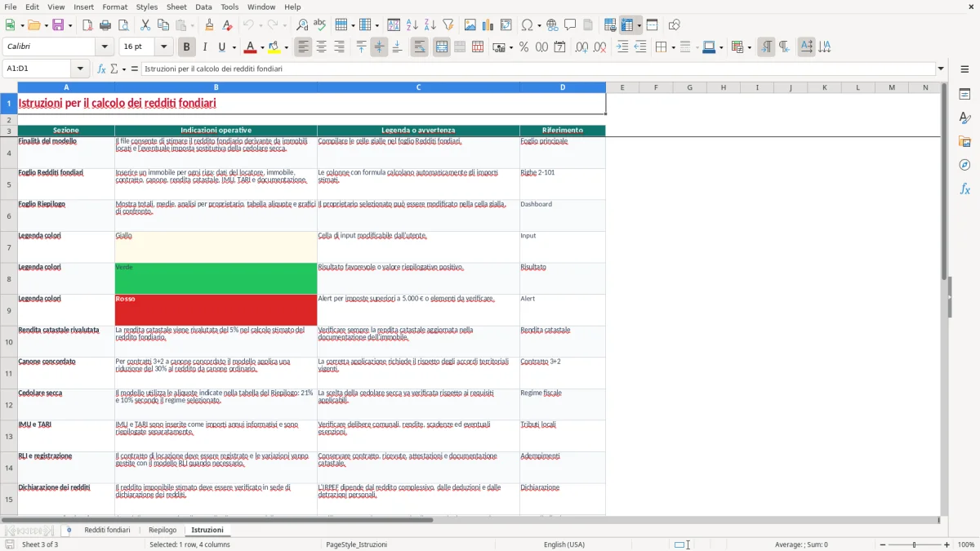Expand the formula bar arrow
This screenshot has height=551, width=980.
click(941, 69)
